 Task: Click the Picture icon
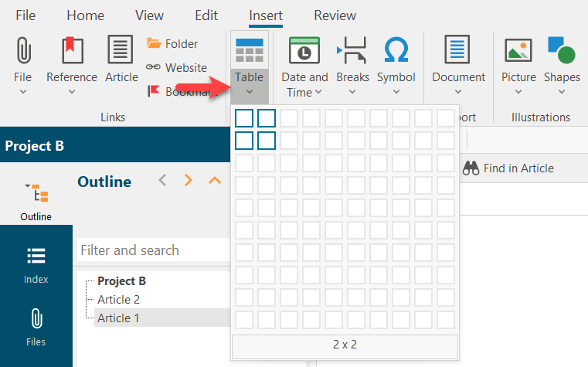[x=518, y=51]
